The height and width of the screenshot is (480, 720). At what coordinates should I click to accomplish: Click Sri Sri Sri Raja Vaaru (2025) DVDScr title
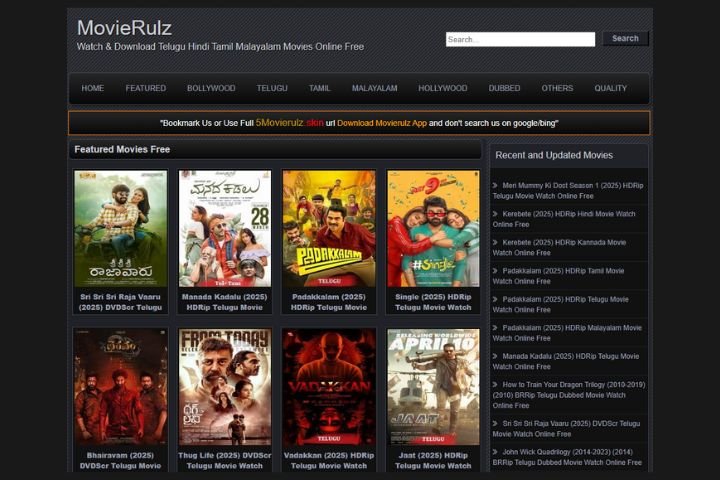pos(120,302)
